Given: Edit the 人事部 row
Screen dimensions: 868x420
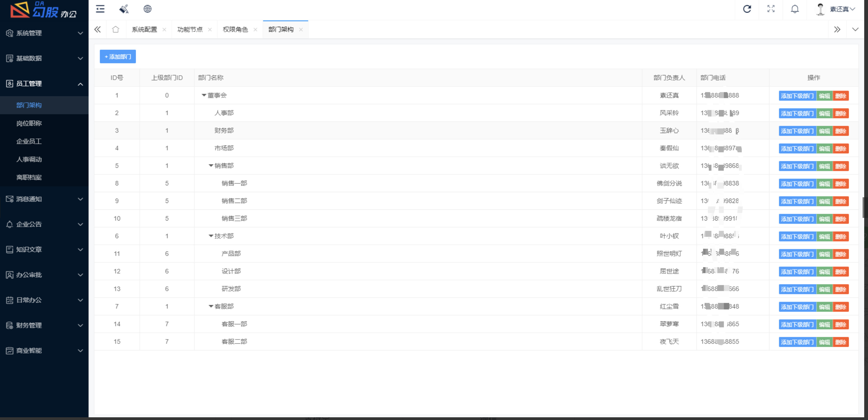Looking at the screenshot, I should coord(825,113).
